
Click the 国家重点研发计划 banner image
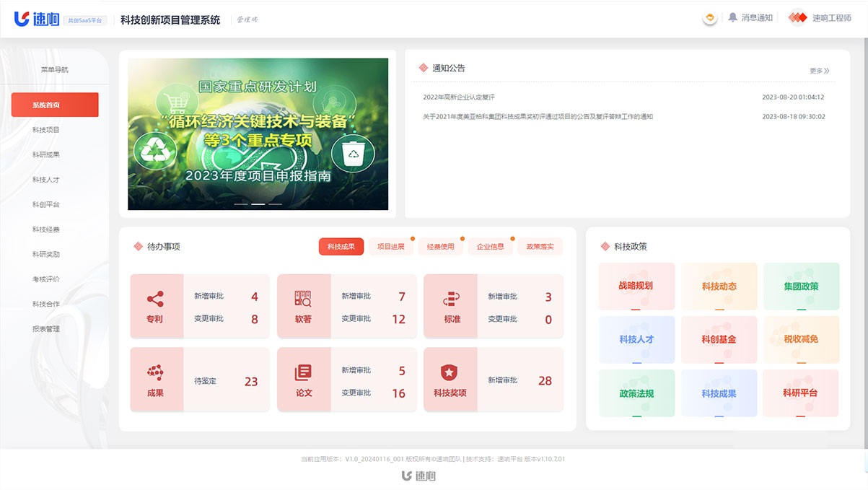pos(258,134)
